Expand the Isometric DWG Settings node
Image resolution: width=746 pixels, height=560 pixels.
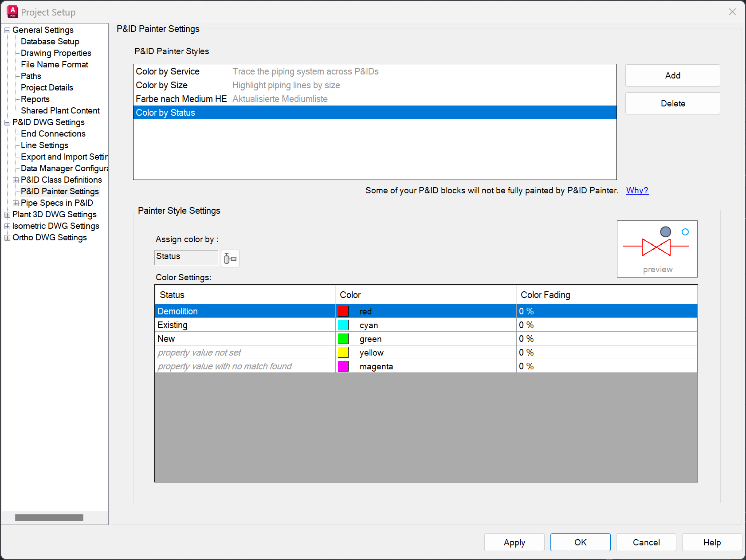point(7,226)
